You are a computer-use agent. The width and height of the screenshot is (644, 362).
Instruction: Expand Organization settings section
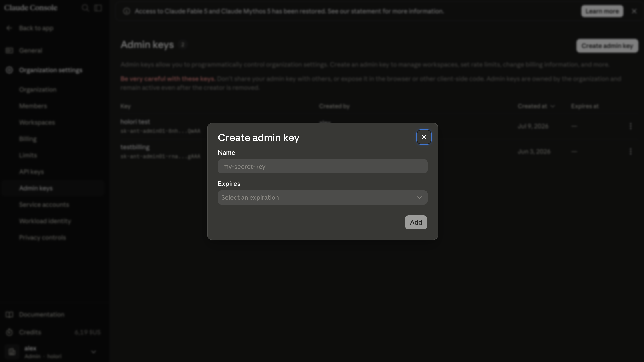point(51,70)
